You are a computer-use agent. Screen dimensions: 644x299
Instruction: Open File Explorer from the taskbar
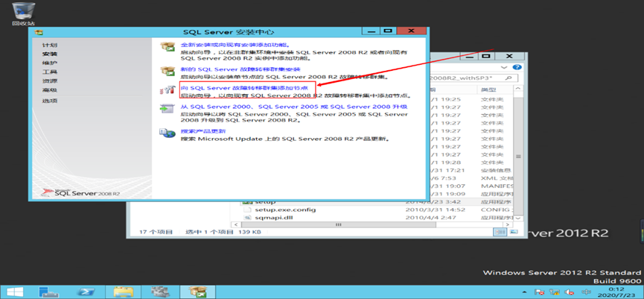(x=123, y=292)
